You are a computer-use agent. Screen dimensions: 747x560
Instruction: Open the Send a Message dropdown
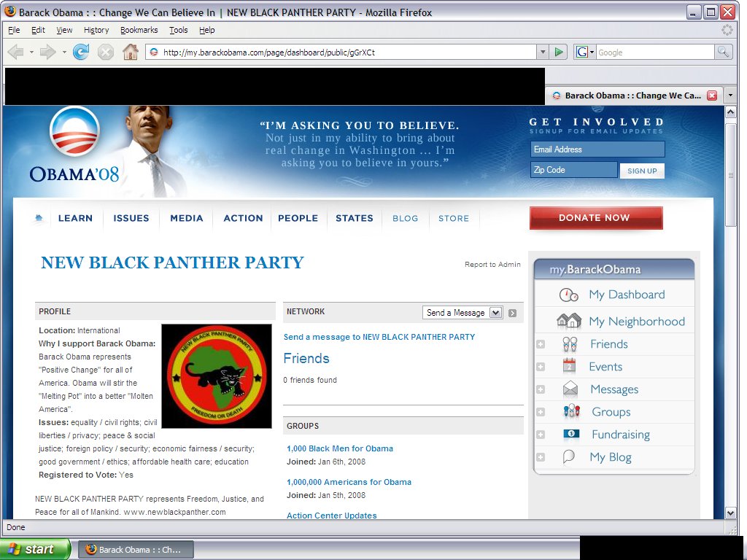(x=462, y=313)
